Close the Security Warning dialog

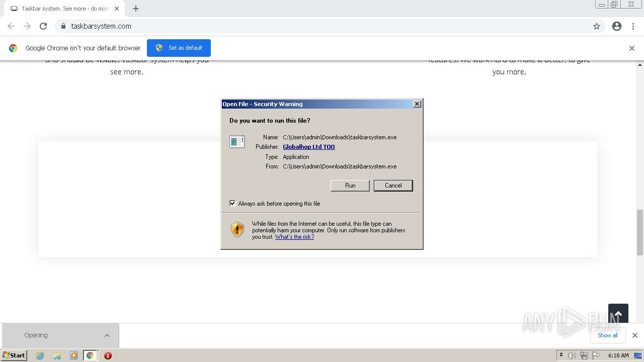pyautogui.click(x=417, y=104)
